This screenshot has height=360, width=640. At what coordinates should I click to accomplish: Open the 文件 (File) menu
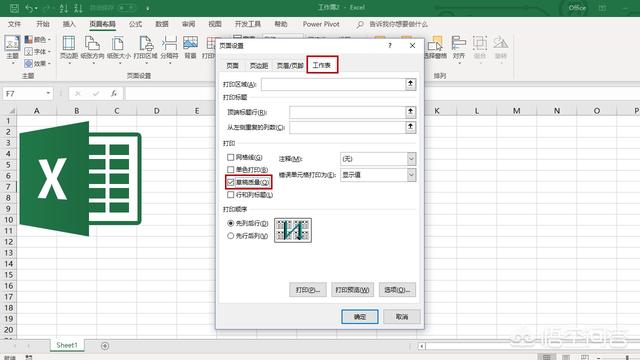[x=14, y=24]
